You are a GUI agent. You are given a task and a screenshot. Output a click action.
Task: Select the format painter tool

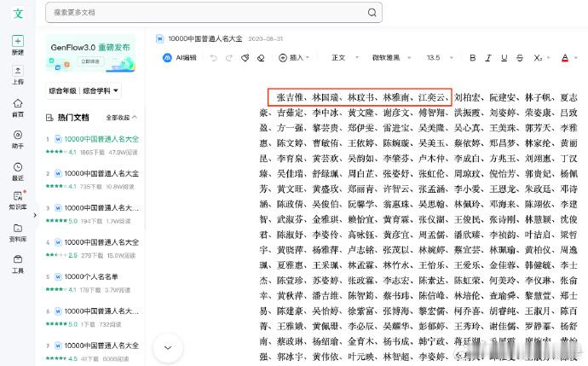pos(245,58)
